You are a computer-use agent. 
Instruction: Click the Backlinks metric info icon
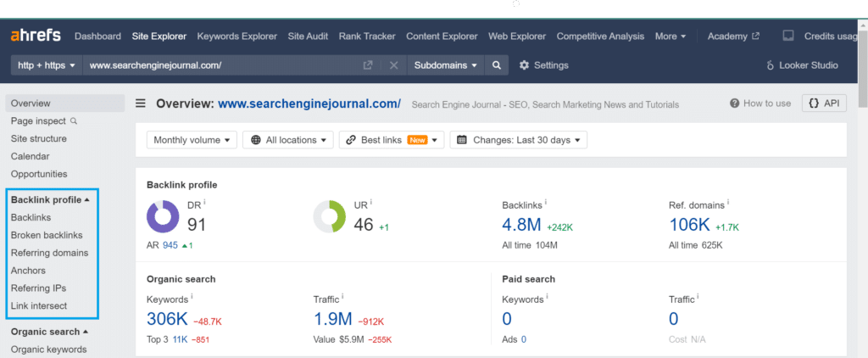(545, 203)
